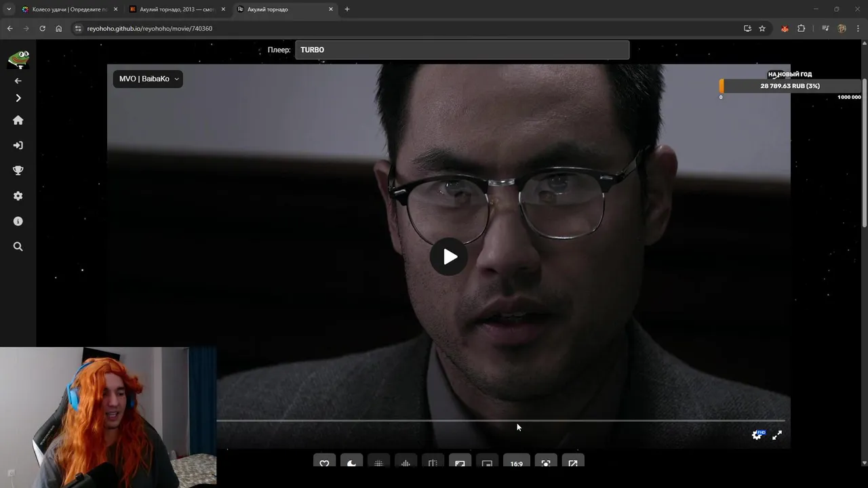Click the video progress bar

[500, 421]
